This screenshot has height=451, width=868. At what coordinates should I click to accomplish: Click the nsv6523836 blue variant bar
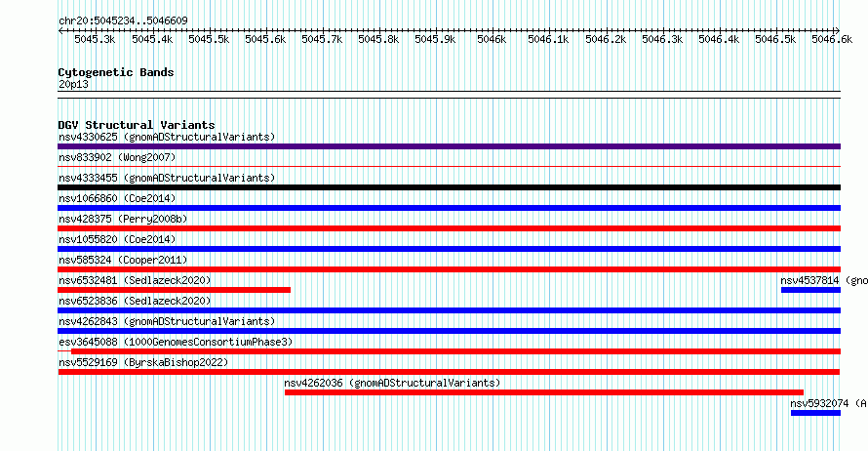[449, 310]
